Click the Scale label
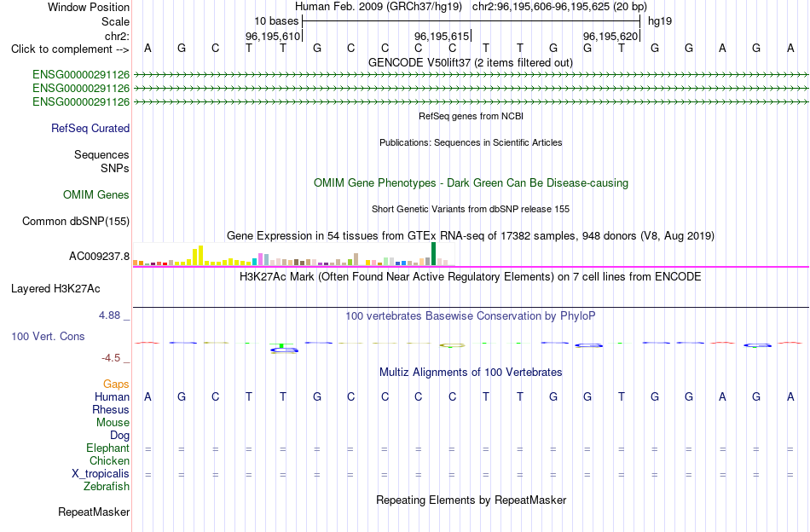 coord(115,21)
